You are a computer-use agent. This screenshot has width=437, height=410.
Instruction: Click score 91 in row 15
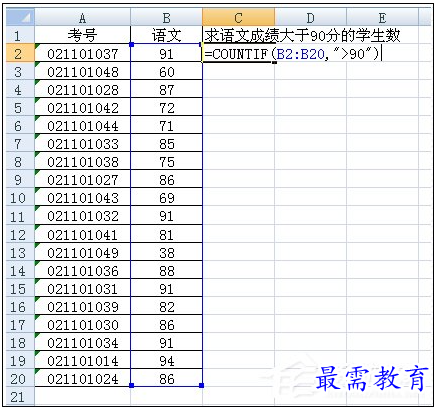(166, 288)
